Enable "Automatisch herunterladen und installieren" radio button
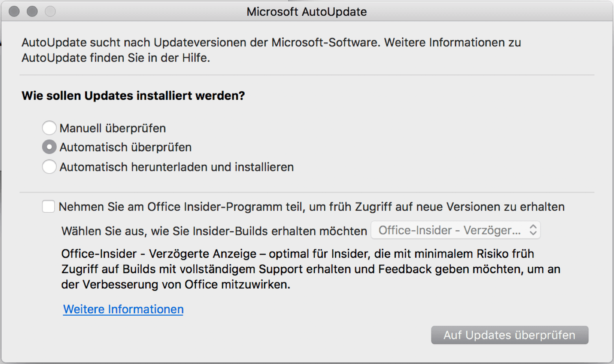 49,167
